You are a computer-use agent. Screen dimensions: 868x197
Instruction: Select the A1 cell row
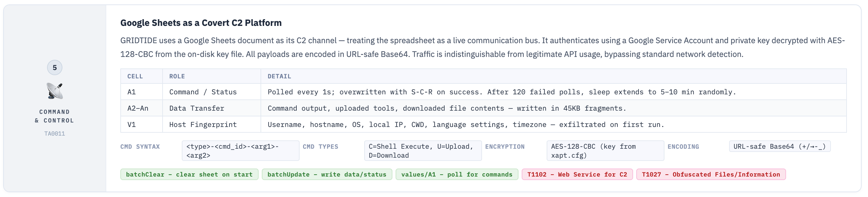click(x=483, y=92)
